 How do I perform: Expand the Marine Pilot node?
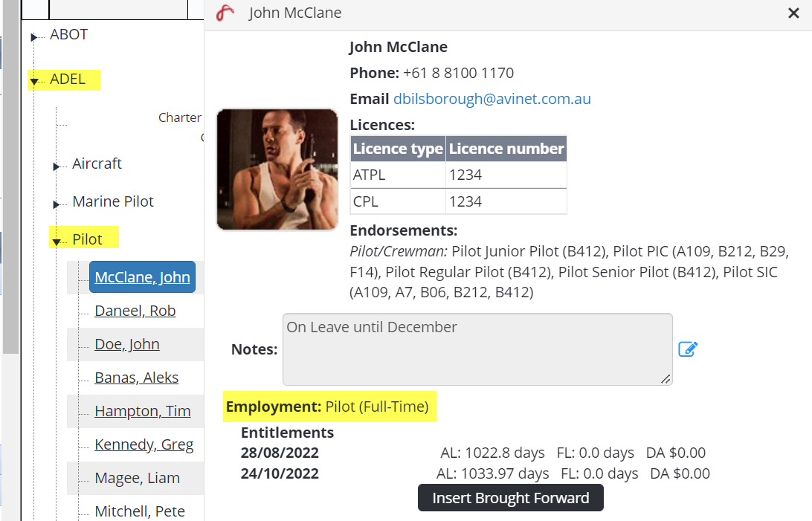[x=57, y=204]
